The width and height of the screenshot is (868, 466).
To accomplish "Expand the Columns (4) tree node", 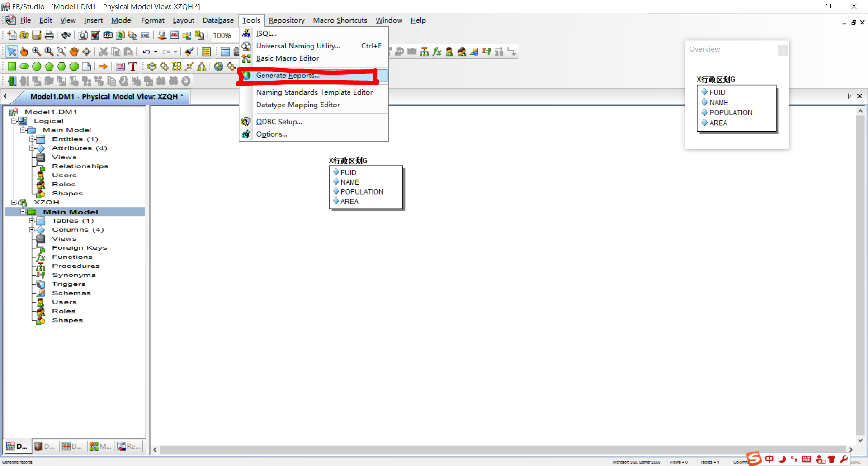I will 32,229.
